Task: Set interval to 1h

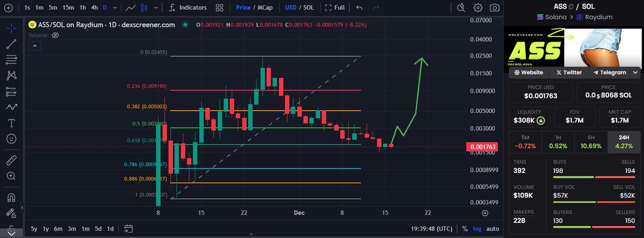Action: coord(82,8)
